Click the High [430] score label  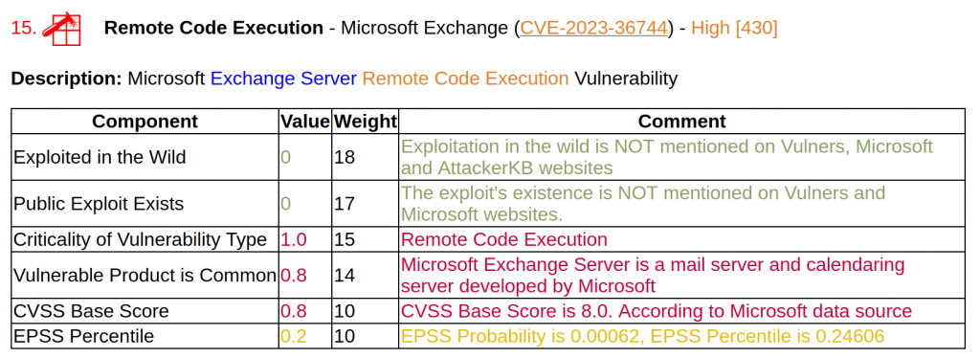tap(734, 28)
